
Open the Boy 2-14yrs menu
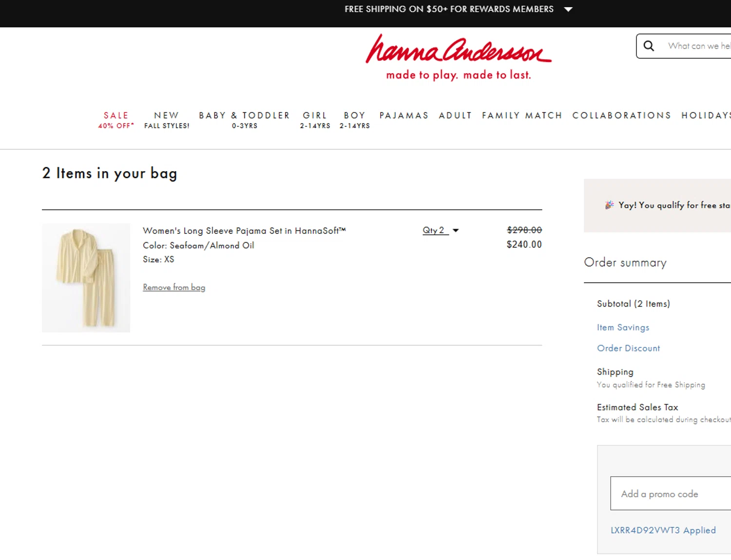pyautogui.click(x=355, y=120)
